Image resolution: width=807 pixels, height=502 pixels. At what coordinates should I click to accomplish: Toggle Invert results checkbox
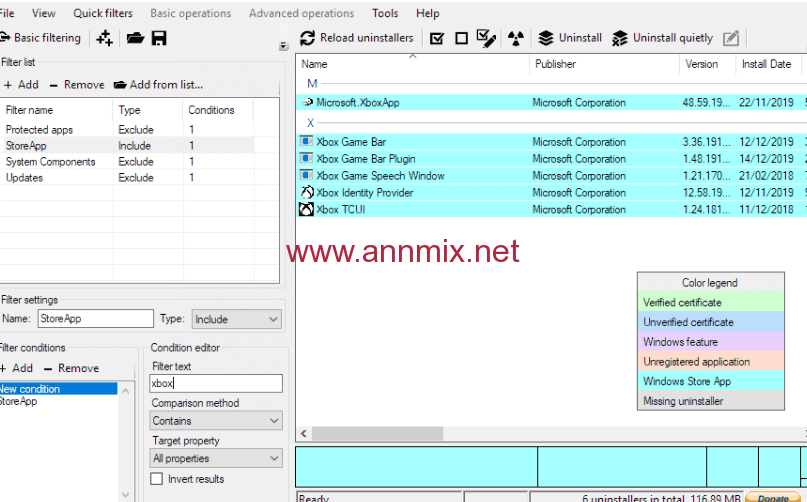156,479
